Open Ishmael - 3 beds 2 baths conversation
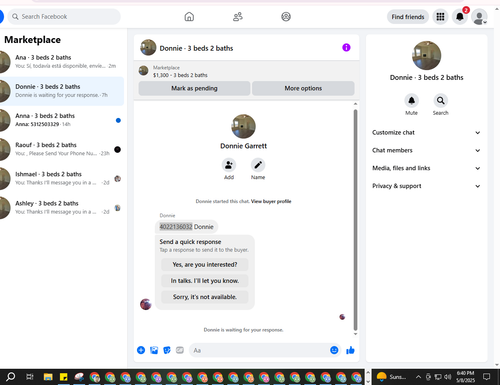Image resolution: width=500 pixels, height=385 pixels. click(x=62, y=178)
